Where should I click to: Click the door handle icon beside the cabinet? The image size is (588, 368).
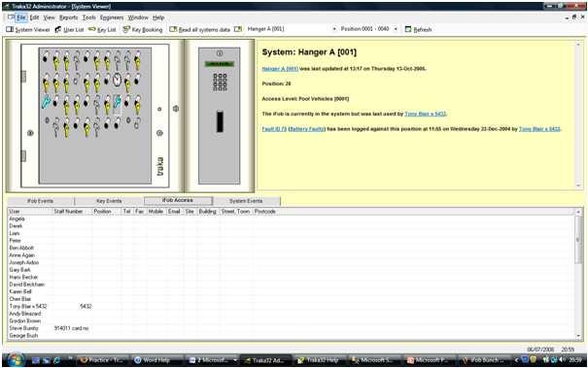(176, 109)
